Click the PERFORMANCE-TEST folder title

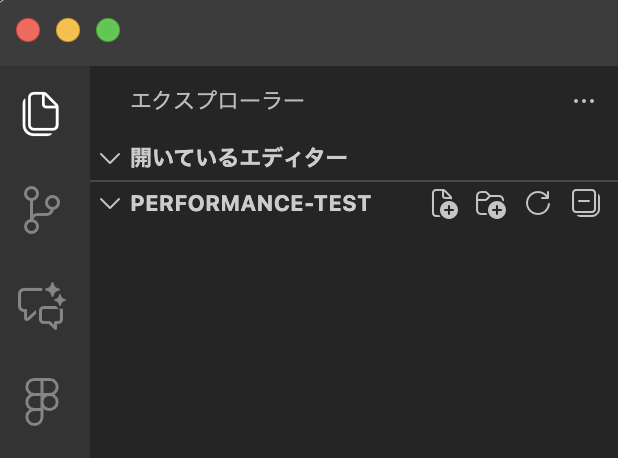(x=250, y=204)
